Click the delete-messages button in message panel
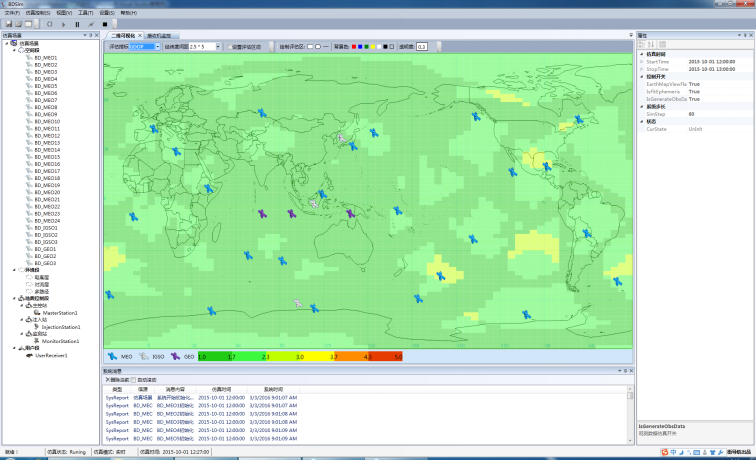Image resolution: width=756 pixels, height=460 pixels. (x=117, y=380)
